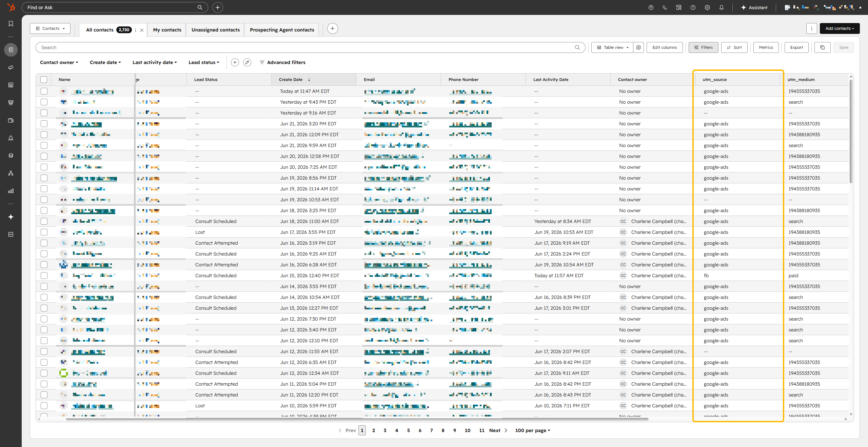The height and width of the screenshot is (447, 868).
Task: Open the bookmarks icon in sidebar
Action: coord(11,24)
